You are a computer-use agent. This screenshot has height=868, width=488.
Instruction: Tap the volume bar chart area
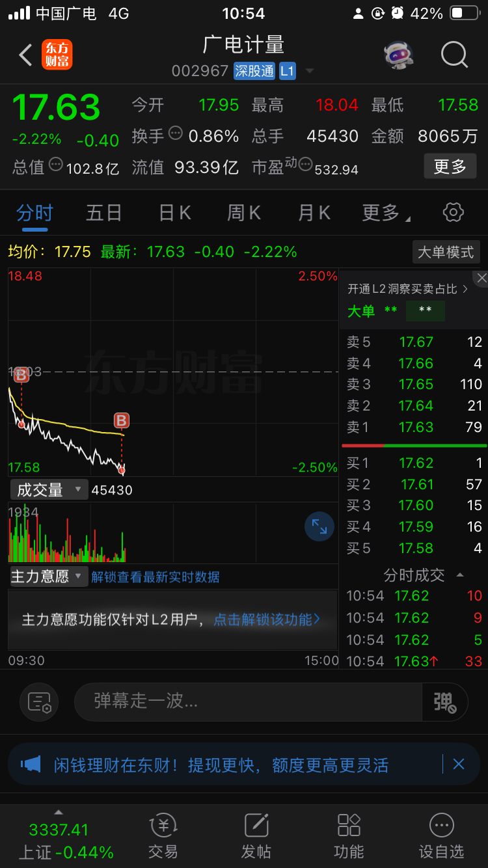pyautogui.click(x=172, y=532)
